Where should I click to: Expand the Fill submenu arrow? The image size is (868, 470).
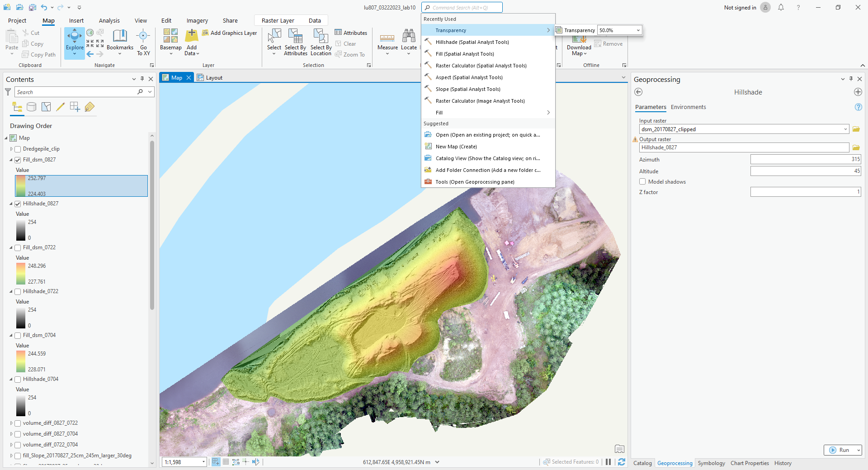click(548, 113)
